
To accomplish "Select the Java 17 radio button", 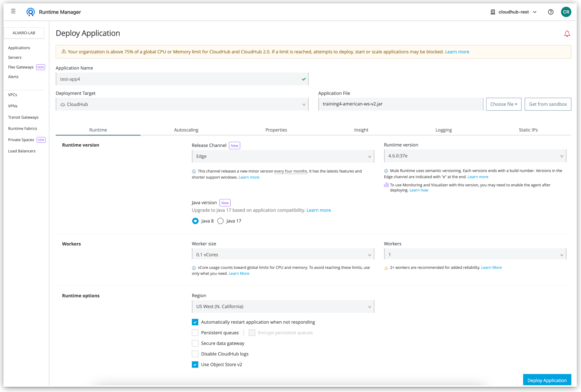I will 220,221.
